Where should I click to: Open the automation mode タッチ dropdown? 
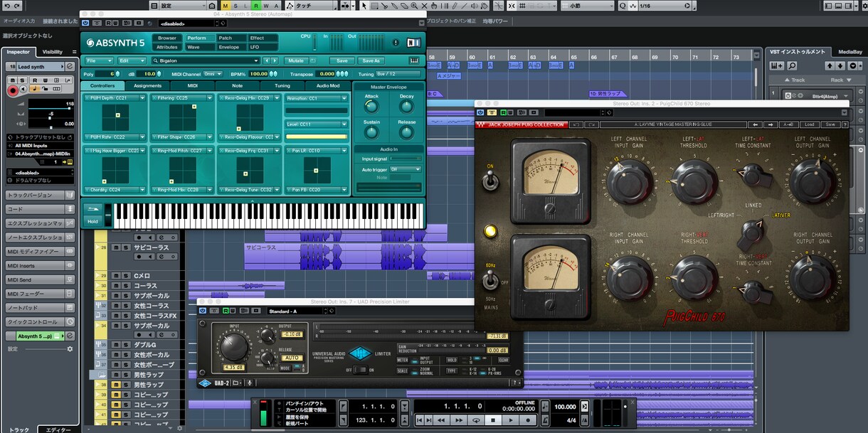(310, 6)
